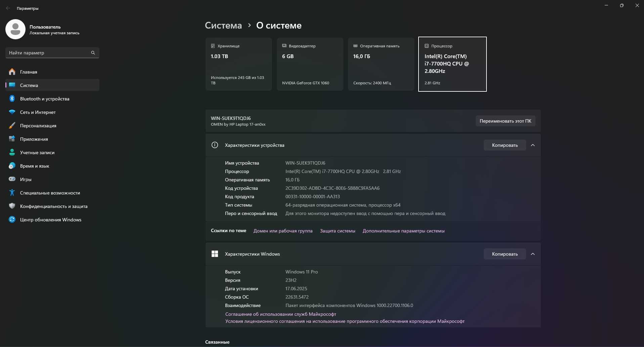This screenshot has width=644, height=347.
Task: Click the search magnifier icon
Action: [93, 53]
